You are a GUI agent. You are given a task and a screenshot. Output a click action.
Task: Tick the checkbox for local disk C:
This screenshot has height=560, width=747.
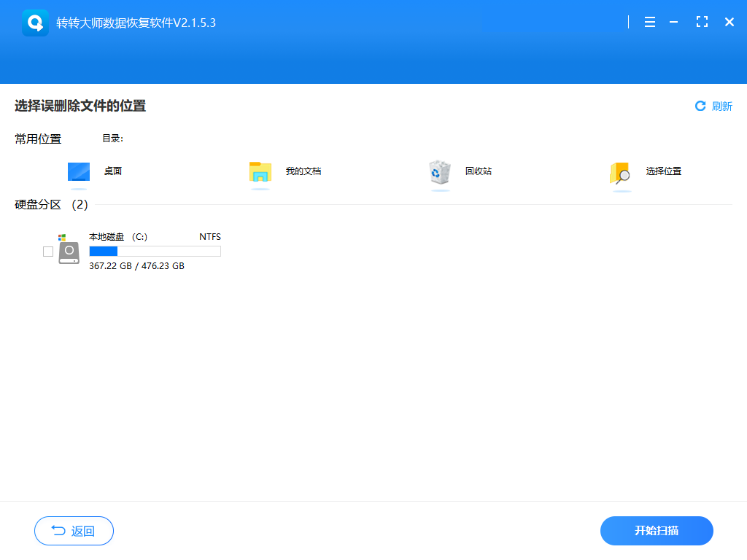point(48,252)
